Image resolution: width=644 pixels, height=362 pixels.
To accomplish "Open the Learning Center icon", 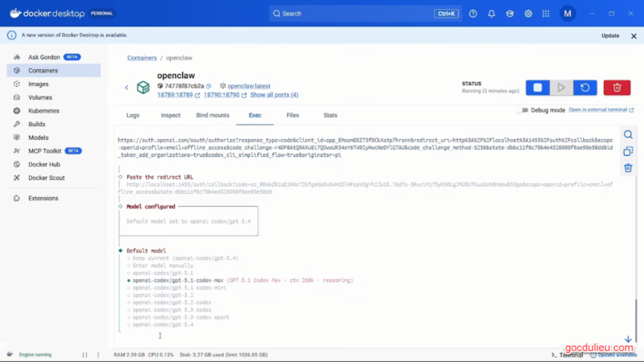I will [509, 14].
